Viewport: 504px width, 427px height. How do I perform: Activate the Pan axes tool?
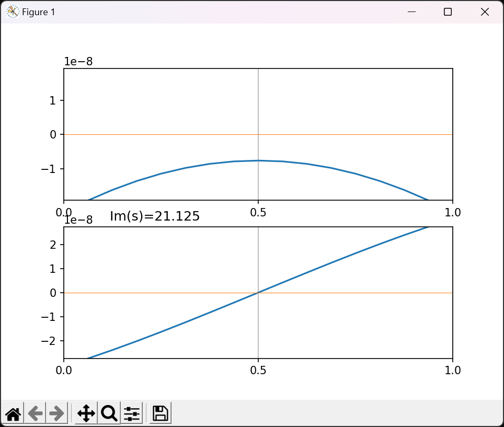(86, 413)
